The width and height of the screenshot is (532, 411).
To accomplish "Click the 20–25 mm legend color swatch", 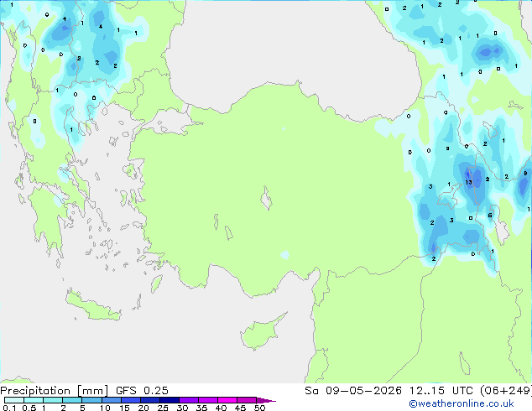I will 150,400.
